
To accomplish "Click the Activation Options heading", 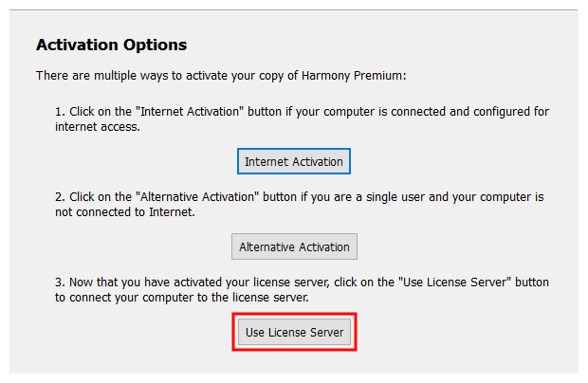I will [x=111, y=46].
